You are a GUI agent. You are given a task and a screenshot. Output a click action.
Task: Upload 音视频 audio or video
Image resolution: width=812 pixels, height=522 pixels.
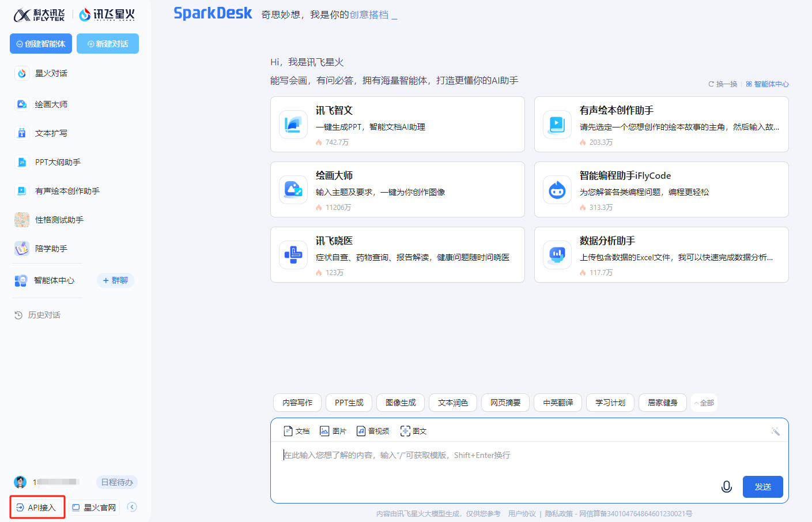(x=373, y=431)
